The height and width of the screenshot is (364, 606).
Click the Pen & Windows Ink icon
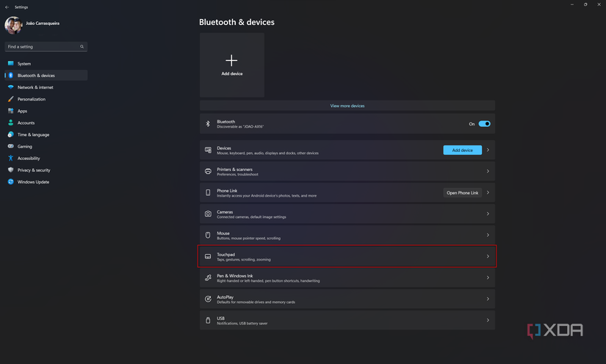click(208, 278)
